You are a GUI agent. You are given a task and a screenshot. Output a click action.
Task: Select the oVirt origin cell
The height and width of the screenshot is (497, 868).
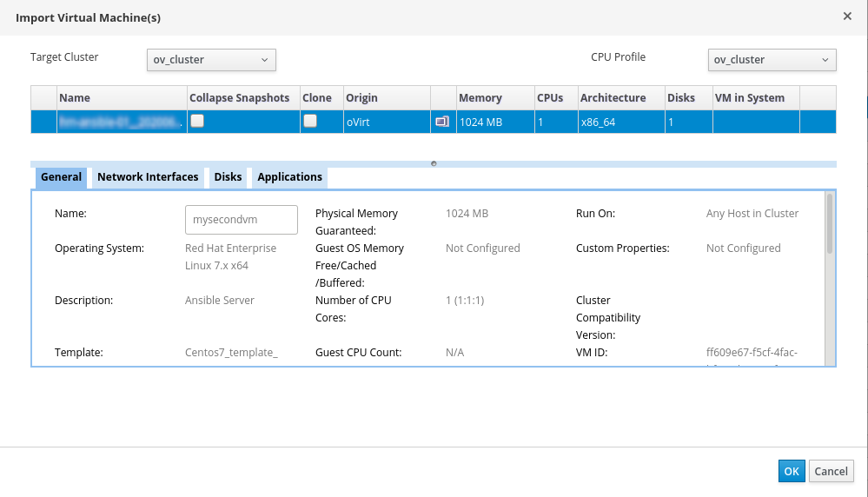pyautogui.click(x=387, y=122)
